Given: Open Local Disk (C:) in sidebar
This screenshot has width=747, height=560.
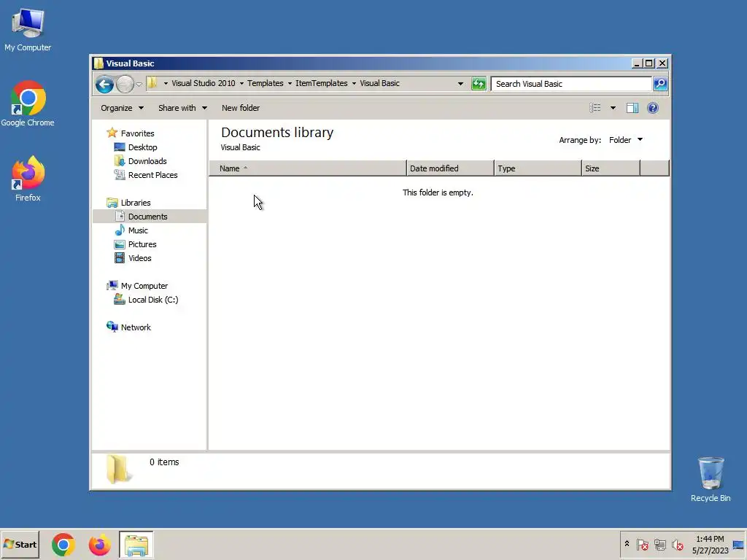Looking at the screenshot, I should [x=153, y=300].
